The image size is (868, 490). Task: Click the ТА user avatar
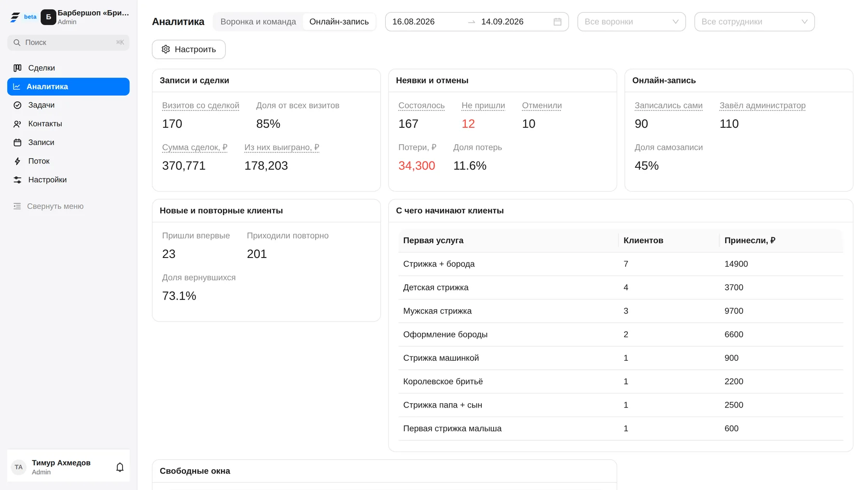tap(18, 467)
